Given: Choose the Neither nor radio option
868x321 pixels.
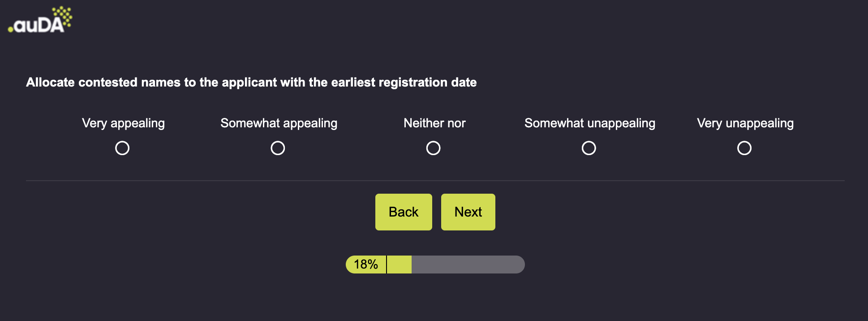Looking at the screenshot, I should tap(433, 148).
